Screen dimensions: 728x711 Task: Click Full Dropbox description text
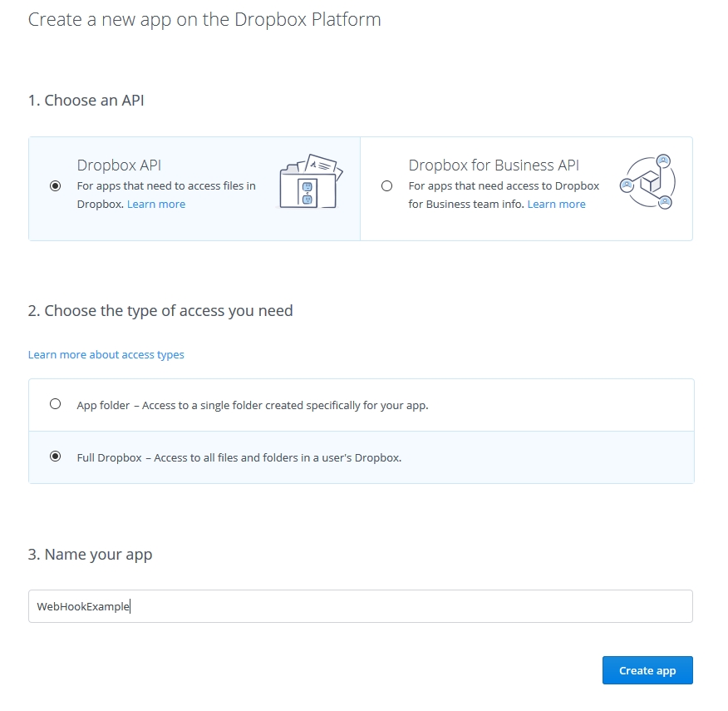(x=239, y=458)
